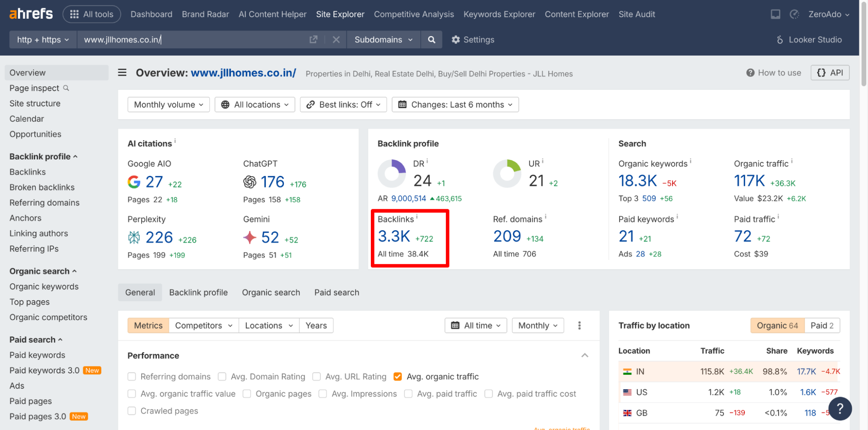Enable Referring domains checkbox

(x=132, y=377)
